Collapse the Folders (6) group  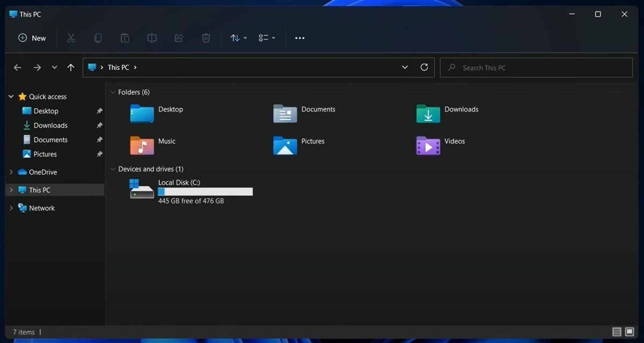click(x=113, y=92)
